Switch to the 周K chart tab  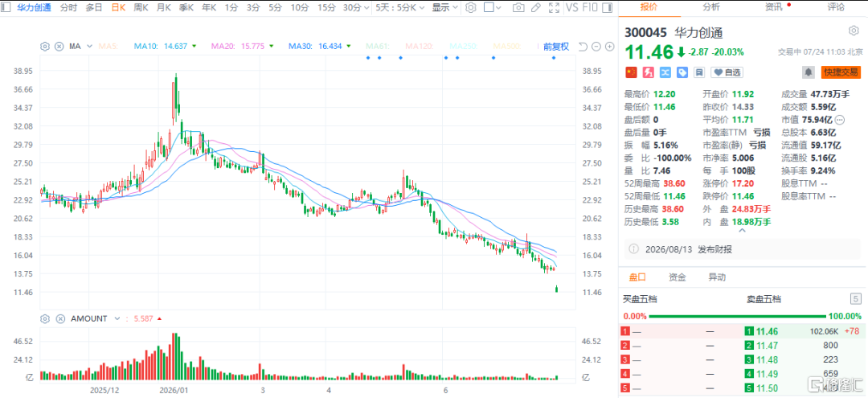(x=141, y=8)
